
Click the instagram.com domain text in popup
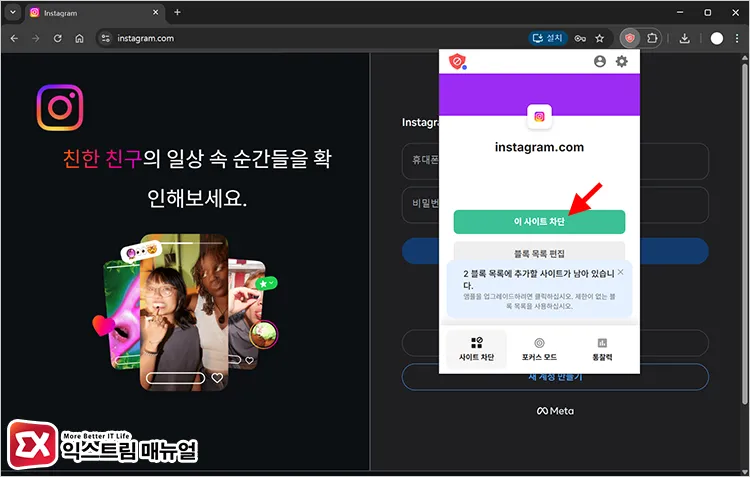[x=539, y=147]
